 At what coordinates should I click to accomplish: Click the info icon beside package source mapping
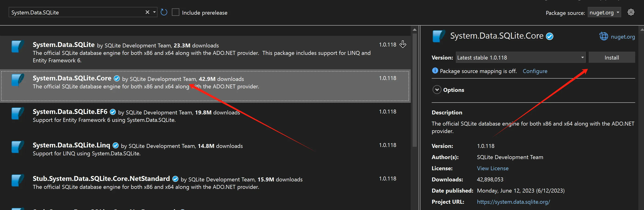click(x=435, y=71)
